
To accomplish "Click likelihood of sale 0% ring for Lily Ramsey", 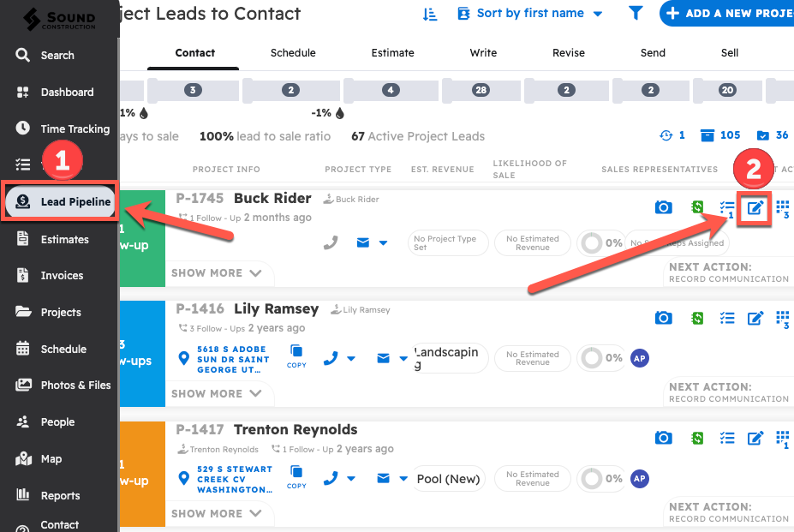I will coord(591,358).
